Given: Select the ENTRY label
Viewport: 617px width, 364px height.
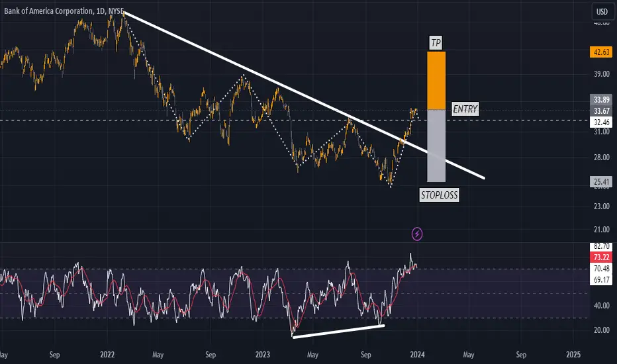Looking at the screenshot, I should [465, 109].
